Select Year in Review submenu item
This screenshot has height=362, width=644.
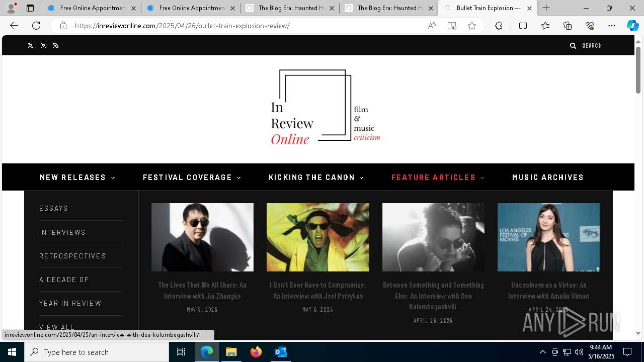click(70, 303)
